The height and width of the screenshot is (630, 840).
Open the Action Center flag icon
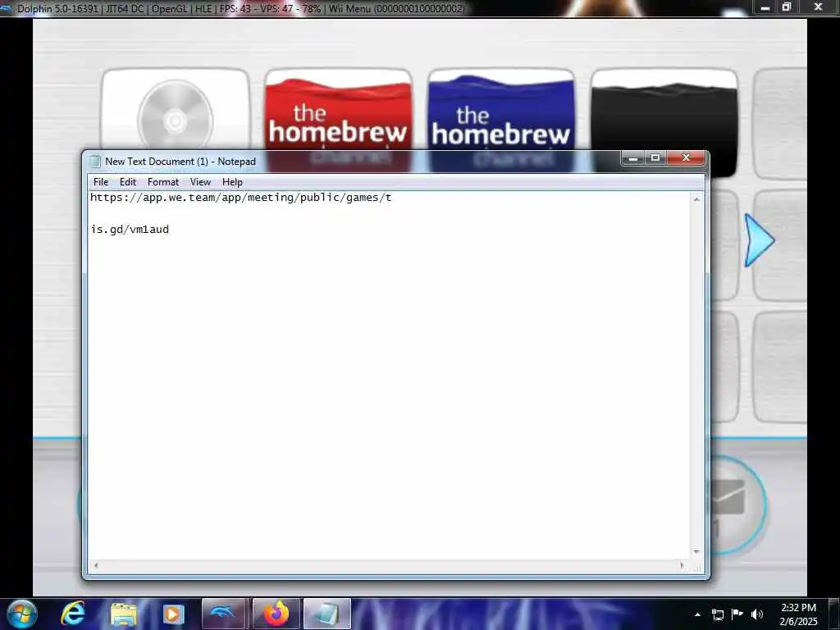tap(737, 614)
